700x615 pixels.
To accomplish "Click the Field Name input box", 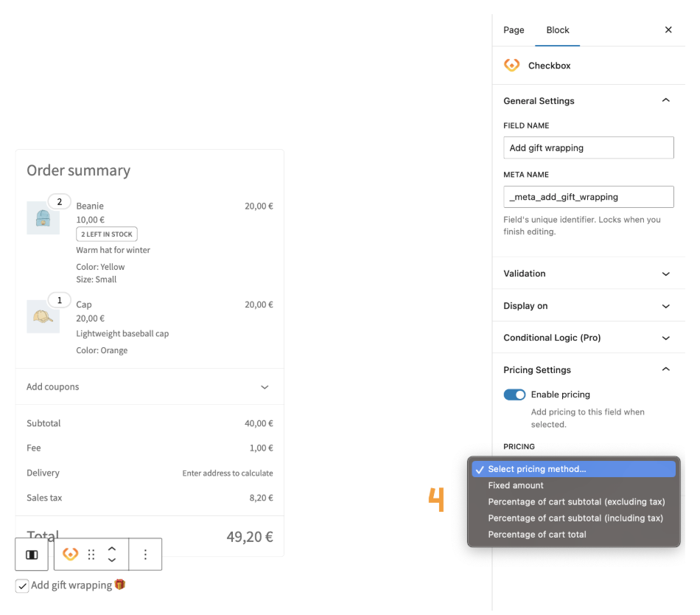I will [x=588, y=148].
